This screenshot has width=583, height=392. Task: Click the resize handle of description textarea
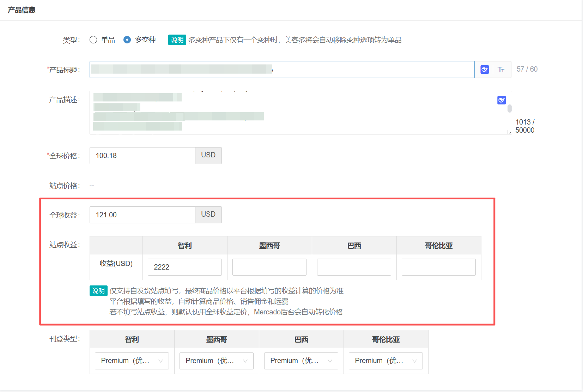(509, 132)
